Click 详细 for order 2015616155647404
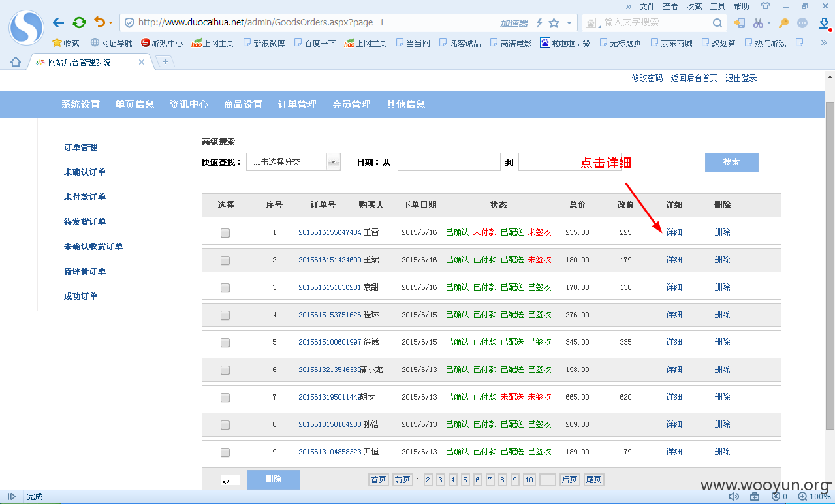The height and width of the screenshot is (504, 835). [674, 232]
